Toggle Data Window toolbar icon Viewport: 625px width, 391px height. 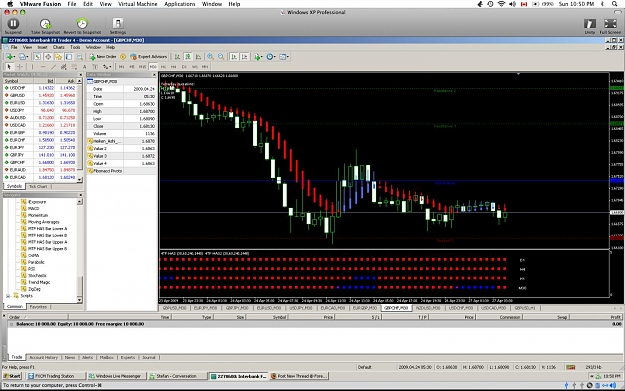[48, 57]
